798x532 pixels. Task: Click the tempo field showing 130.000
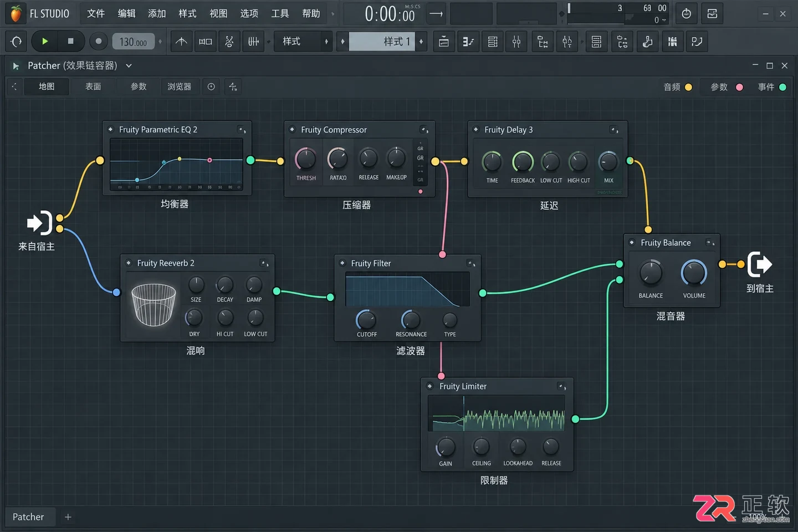coord(133,42)
